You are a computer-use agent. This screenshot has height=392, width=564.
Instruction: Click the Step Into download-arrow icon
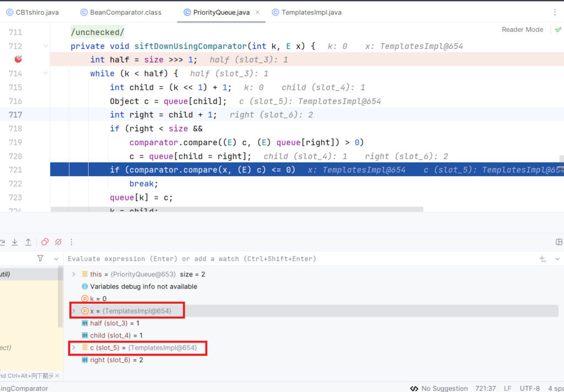pos(15,242)
